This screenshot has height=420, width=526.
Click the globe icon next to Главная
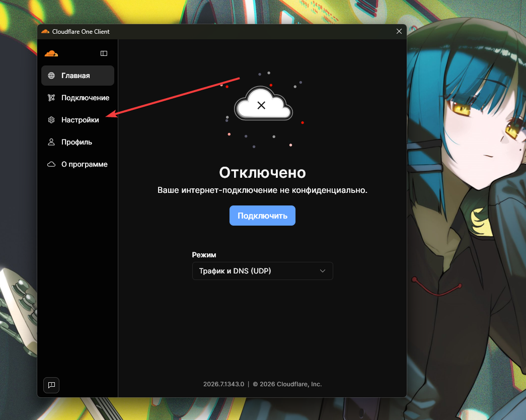51,76
